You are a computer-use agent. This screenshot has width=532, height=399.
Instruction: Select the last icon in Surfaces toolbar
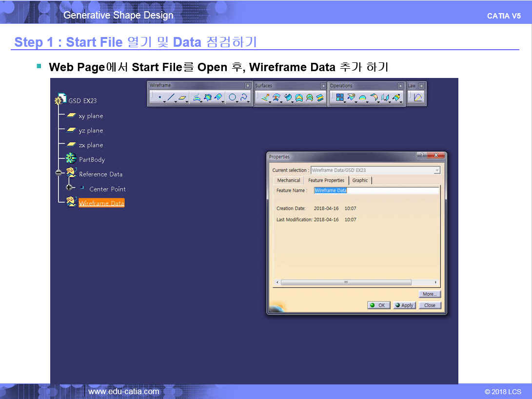(320, 97)
